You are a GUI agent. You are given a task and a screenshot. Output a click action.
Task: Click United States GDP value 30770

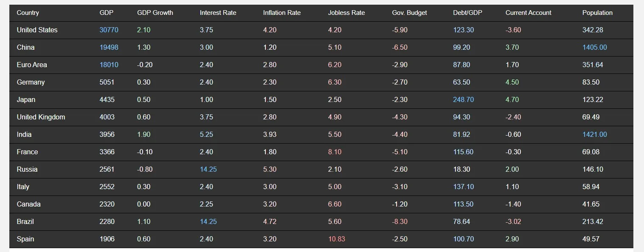point(109,30)
